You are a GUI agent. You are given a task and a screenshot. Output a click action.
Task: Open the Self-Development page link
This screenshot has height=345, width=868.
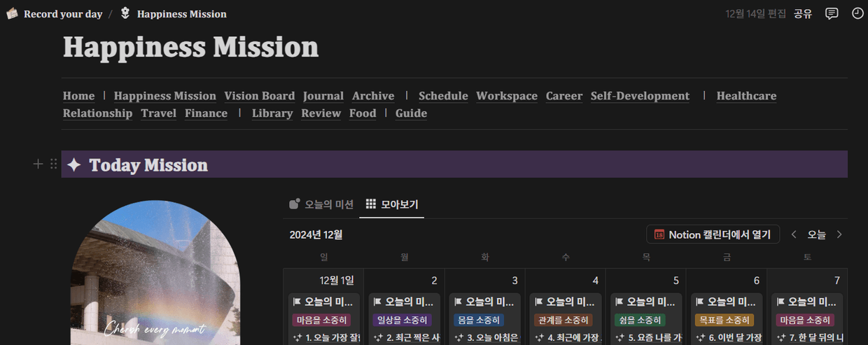click(640, 96)
